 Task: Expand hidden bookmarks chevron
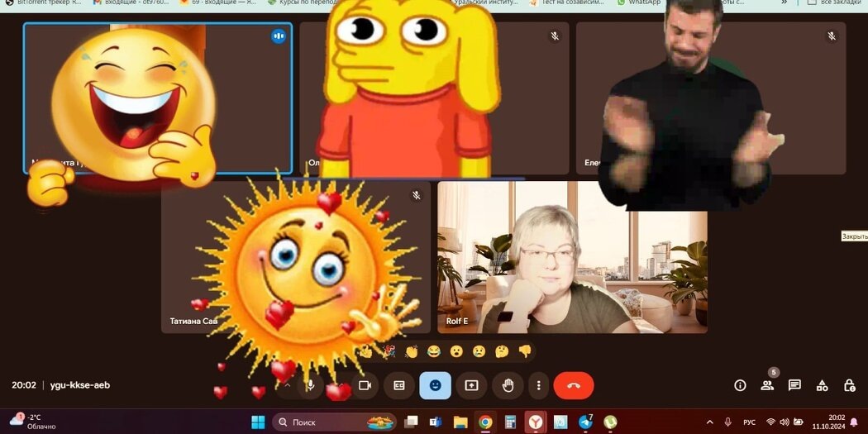(784, 2)
